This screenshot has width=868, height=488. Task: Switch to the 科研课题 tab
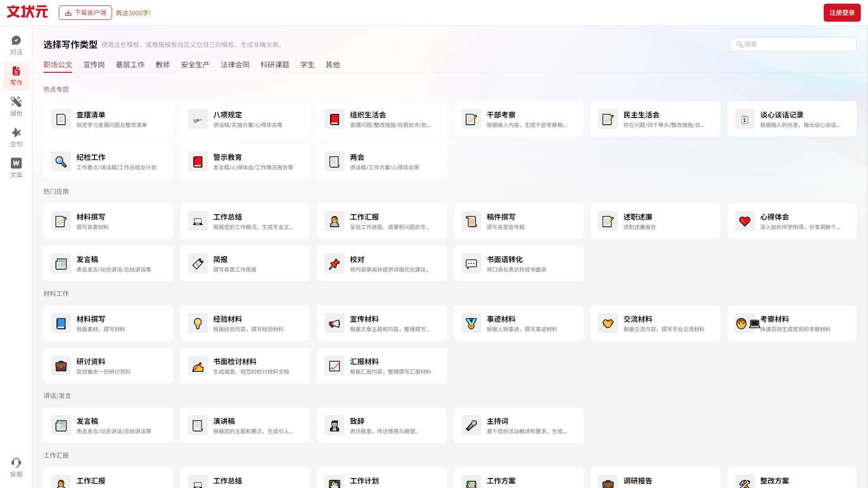tap(275, 65)
